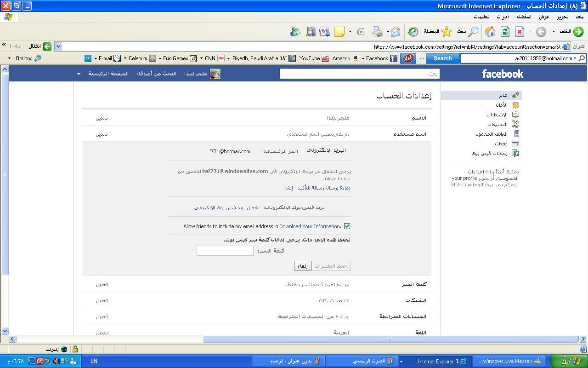Open the History clock icon
Viewport: 588px width, 368px height.
point(413,32)
